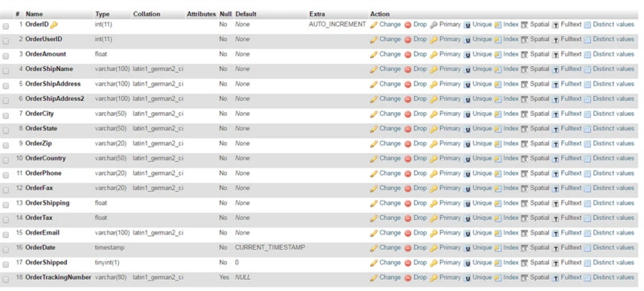This screenshot has height=291, width=644.
Task: Click the Unique icon for OrderShipName
Action: (x=467, y=69)
